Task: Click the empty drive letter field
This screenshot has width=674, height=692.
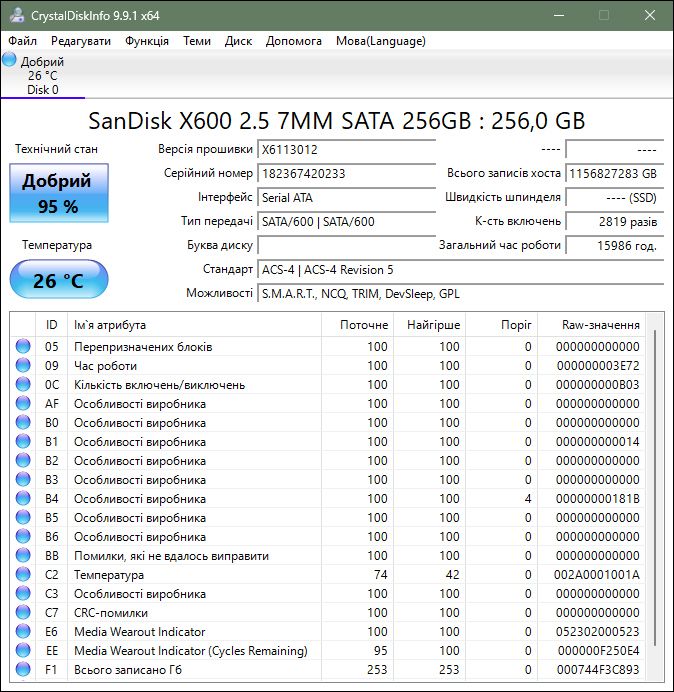Action: pyautogui.click(x=346, y=245)
